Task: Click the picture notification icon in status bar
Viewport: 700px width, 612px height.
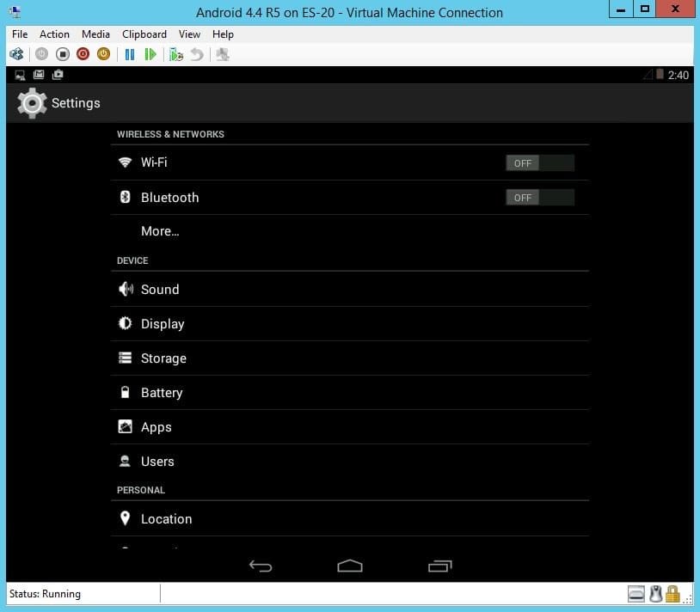Action: (39, 75)
